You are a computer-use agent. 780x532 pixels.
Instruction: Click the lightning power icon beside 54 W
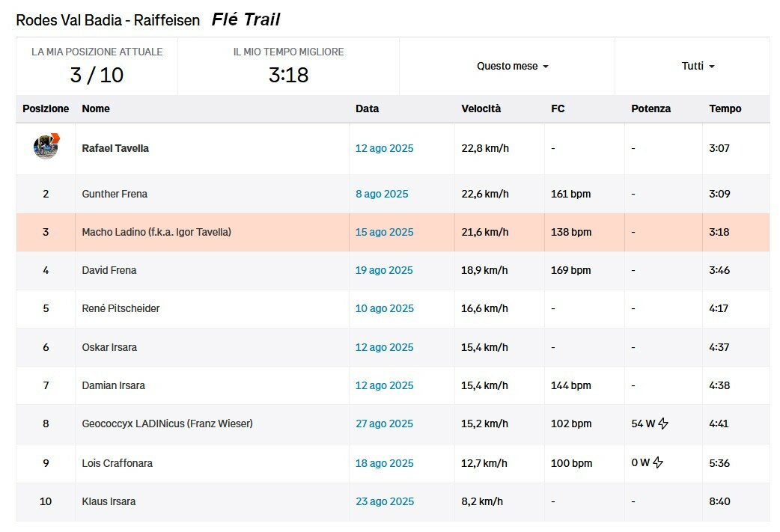pos(663,424)
